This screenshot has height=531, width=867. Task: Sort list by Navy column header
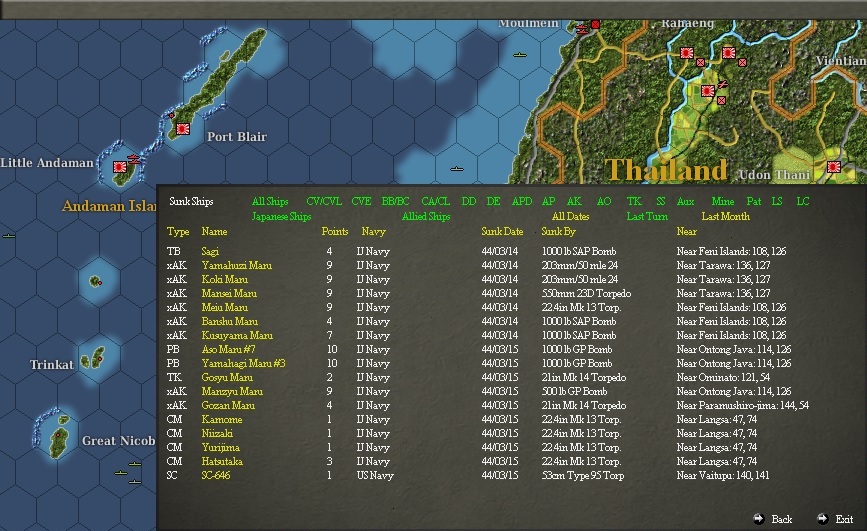click(x=373, y=231)
